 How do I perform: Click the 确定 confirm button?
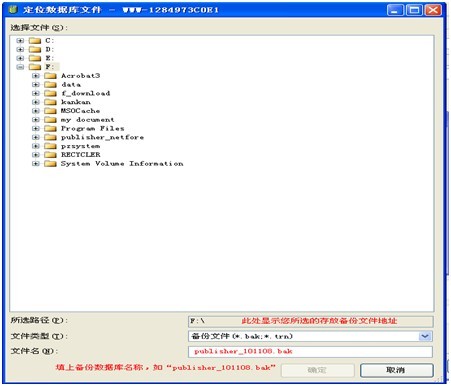click(318, 370)
